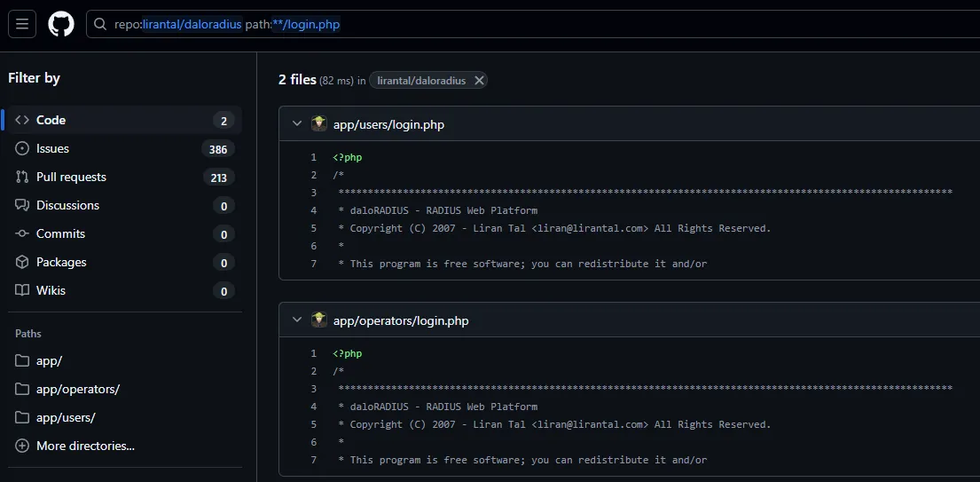
Task: Click the Pull requests count badge 213
Action: (x=218, y=178)
